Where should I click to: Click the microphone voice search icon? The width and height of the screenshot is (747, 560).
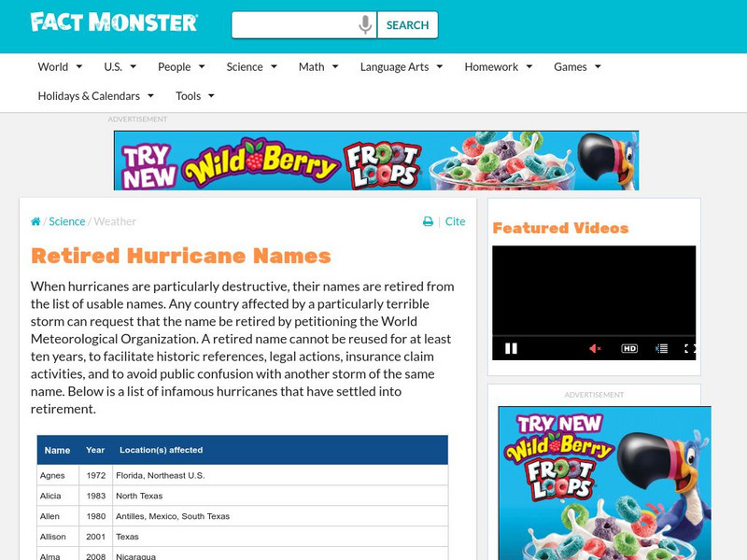point(365,25)
